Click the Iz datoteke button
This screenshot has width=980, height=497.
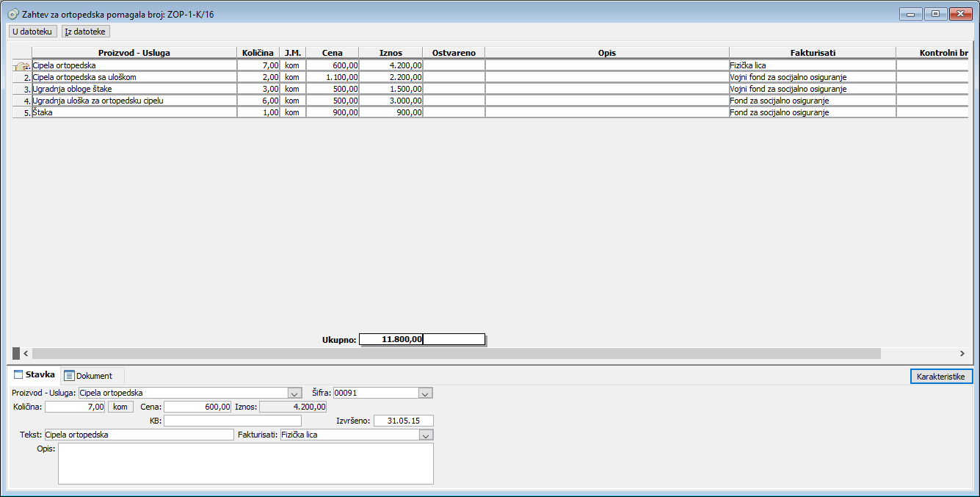(x=86, y=32)
